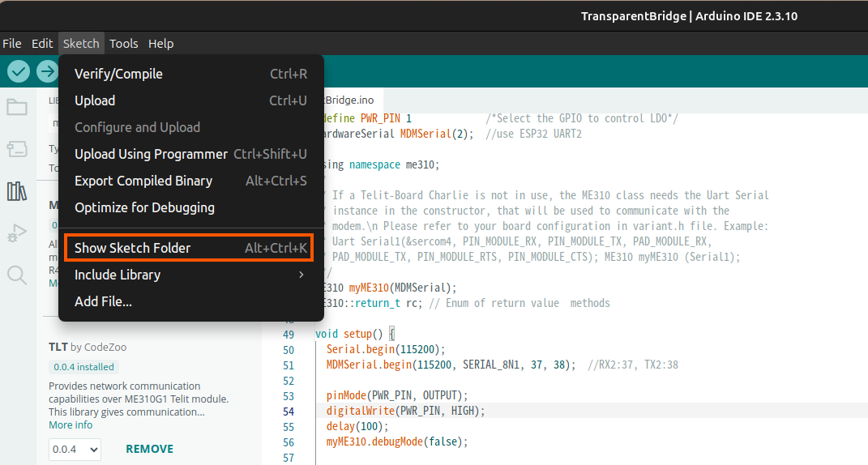The width and height of the screenshot is (868, 465).
Task: Click the void setup() line
Action: pyautogui.click(x=354, y=334)
